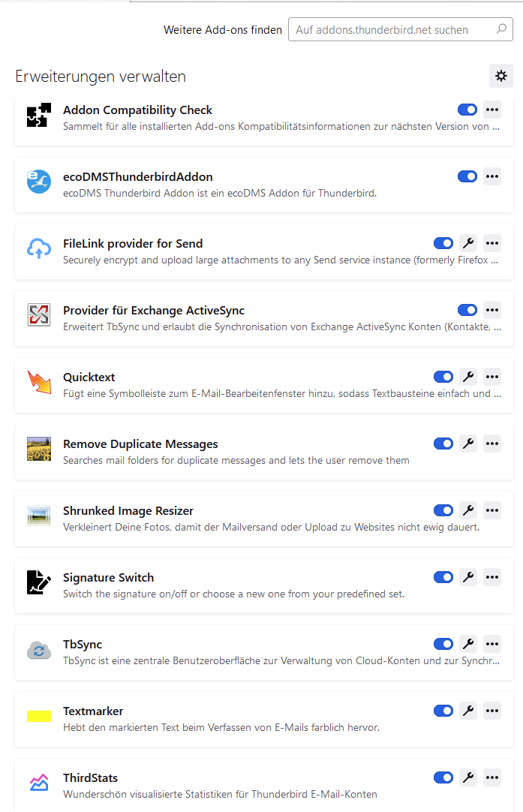Open Signature Switch preferences wrench
This screenshot has width=523, height=812.
(468, 577)
